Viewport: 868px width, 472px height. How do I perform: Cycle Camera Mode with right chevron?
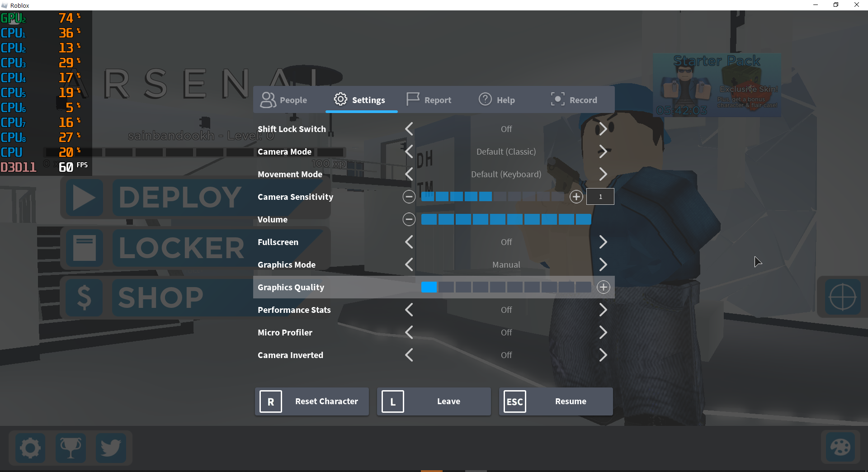[604, 151]
